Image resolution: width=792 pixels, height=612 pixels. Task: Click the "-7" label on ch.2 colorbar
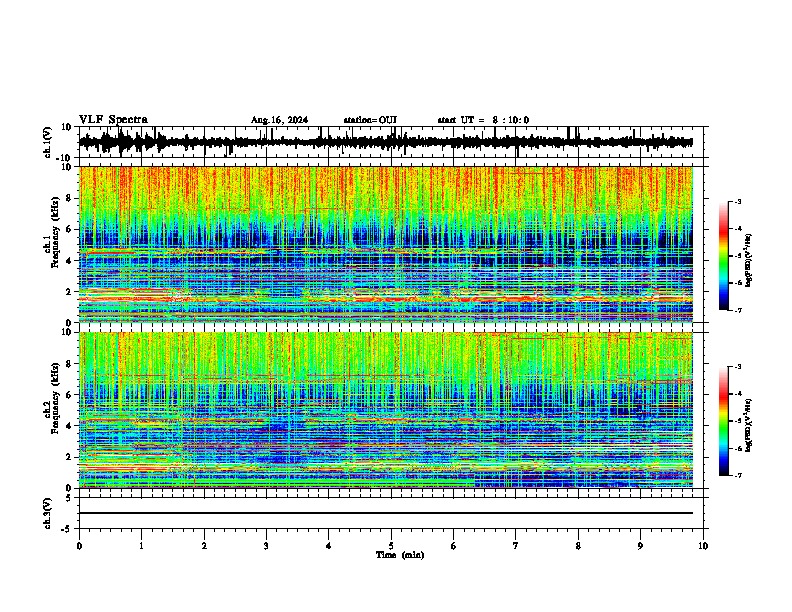tap(738, 475)
